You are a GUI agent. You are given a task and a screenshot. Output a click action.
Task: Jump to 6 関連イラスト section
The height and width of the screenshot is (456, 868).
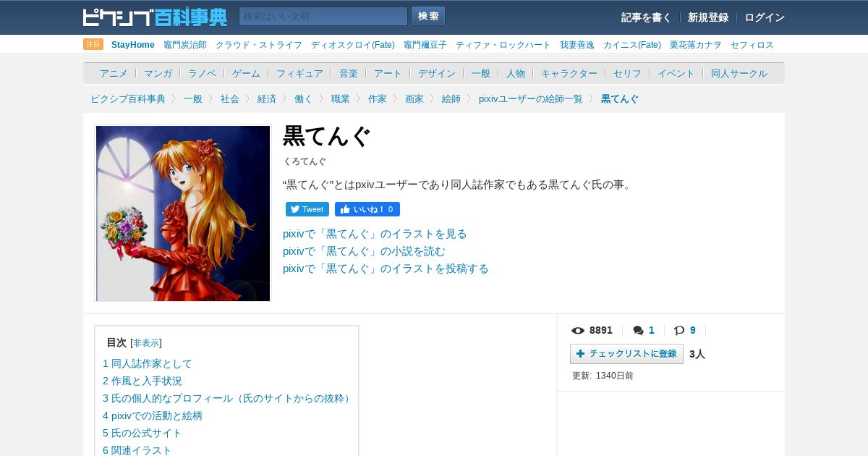[x=137, y=450]
